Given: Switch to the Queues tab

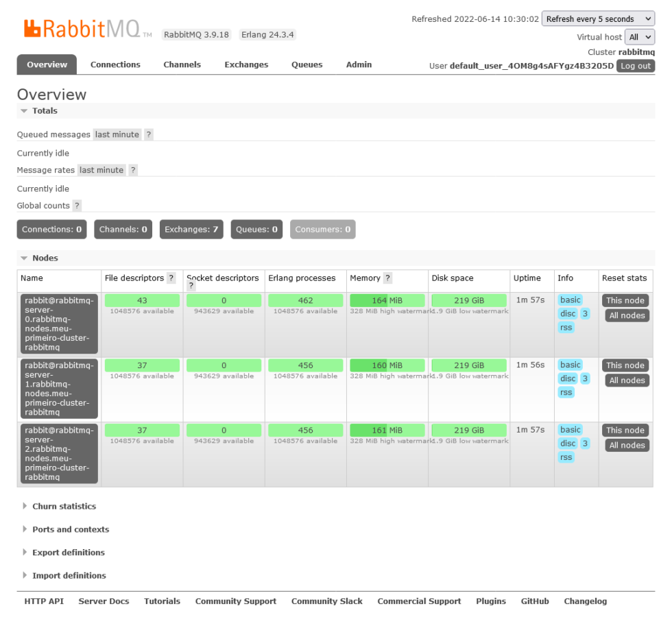Looking at the screenshot, I should point(307,64).
